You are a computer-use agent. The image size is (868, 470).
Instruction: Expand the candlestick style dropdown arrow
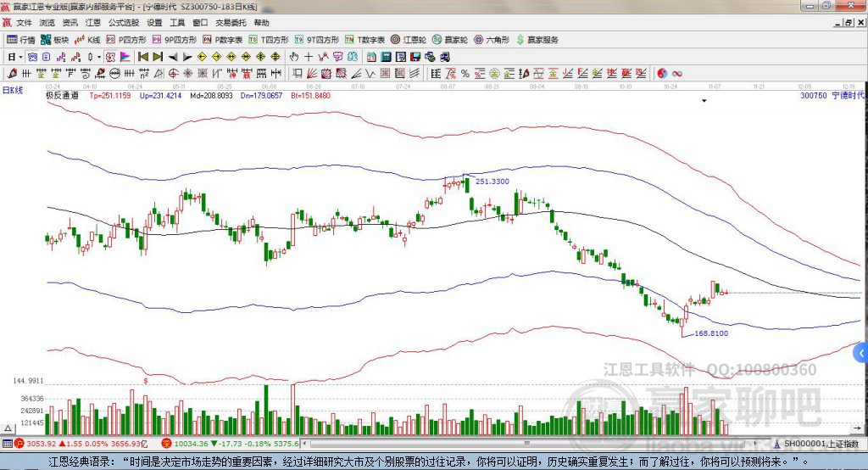click(99, 57)
